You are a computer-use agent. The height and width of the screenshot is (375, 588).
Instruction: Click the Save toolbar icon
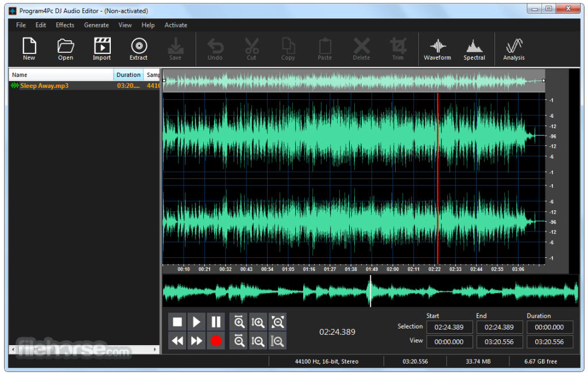pyautogui.click(x=175, y=49)
